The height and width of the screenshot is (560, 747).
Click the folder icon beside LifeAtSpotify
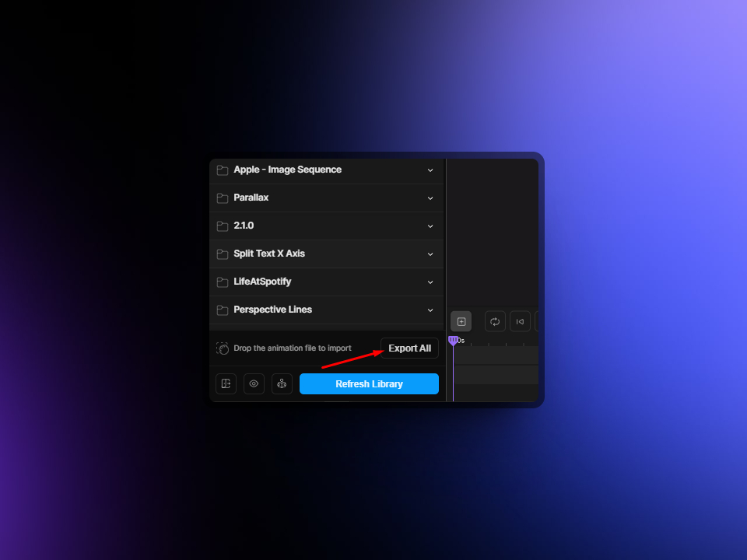pyautogui.click(x=222, y=282)
